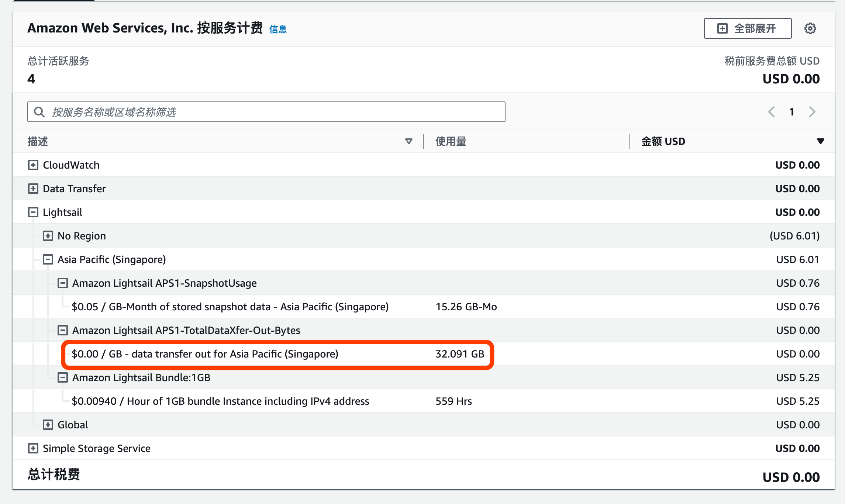
Task: Collapse the Lightsail service row
Action: [x=33, y=212]
